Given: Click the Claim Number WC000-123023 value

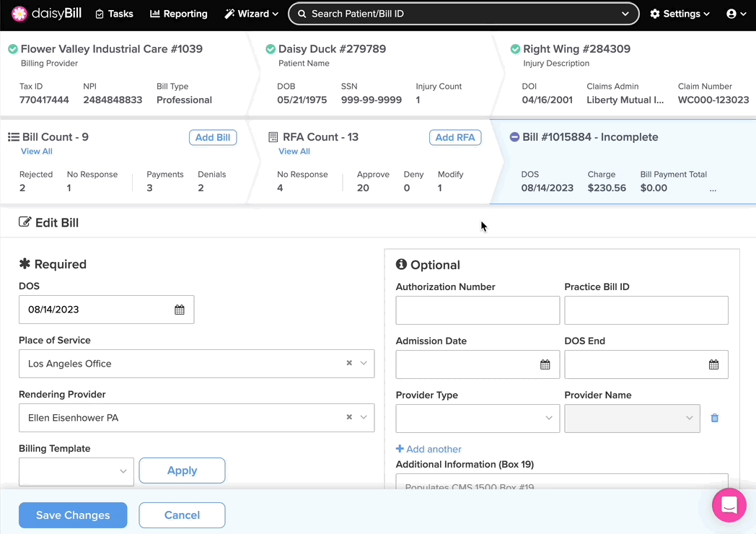Looking at the screenshot, I should coord(713,100).
